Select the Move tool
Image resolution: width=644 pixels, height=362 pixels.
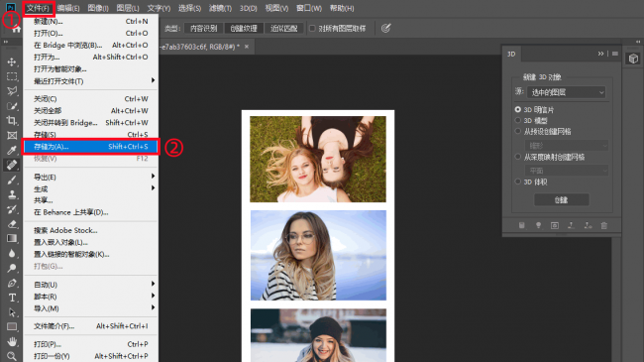(12, 61)
